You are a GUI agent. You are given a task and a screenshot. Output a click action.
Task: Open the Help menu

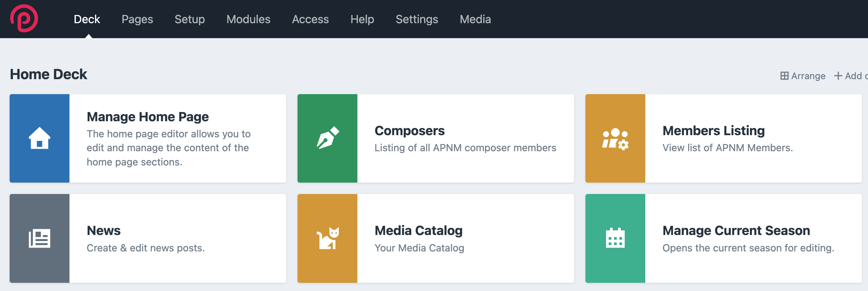point(362,19)
